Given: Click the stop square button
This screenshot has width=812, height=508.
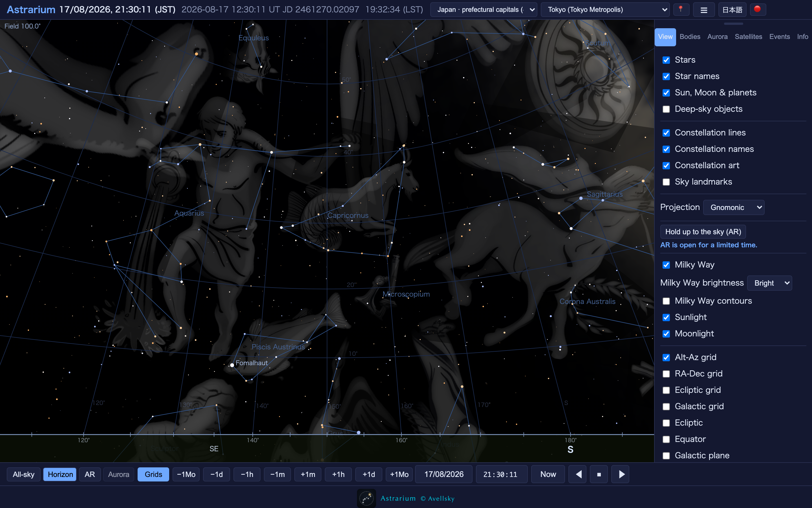Looking at the screenshot, I should click(599, 474).
